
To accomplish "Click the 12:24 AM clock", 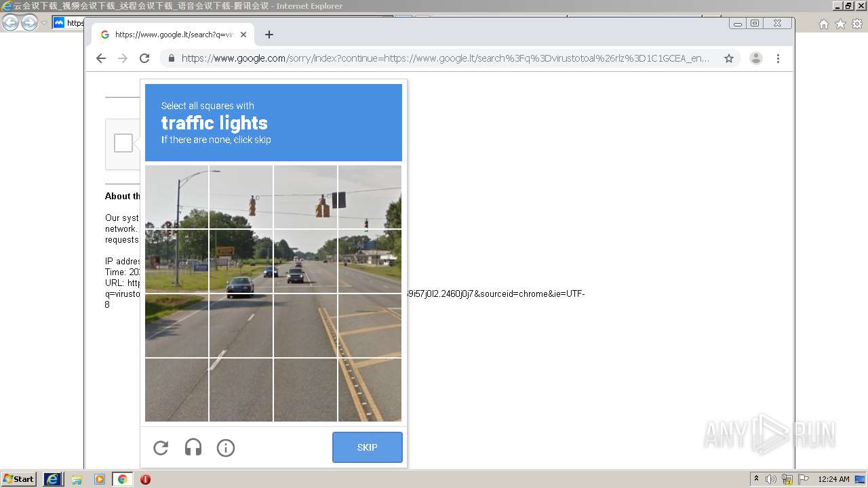I will 834,479.
